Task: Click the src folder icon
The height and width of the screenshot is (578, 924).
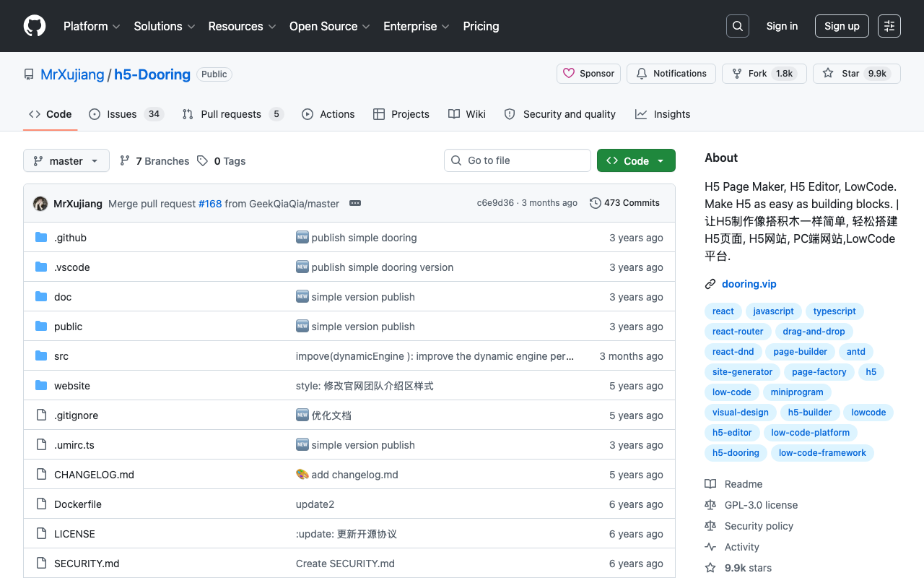Action: pyautogui.click(x=41, y=356)
